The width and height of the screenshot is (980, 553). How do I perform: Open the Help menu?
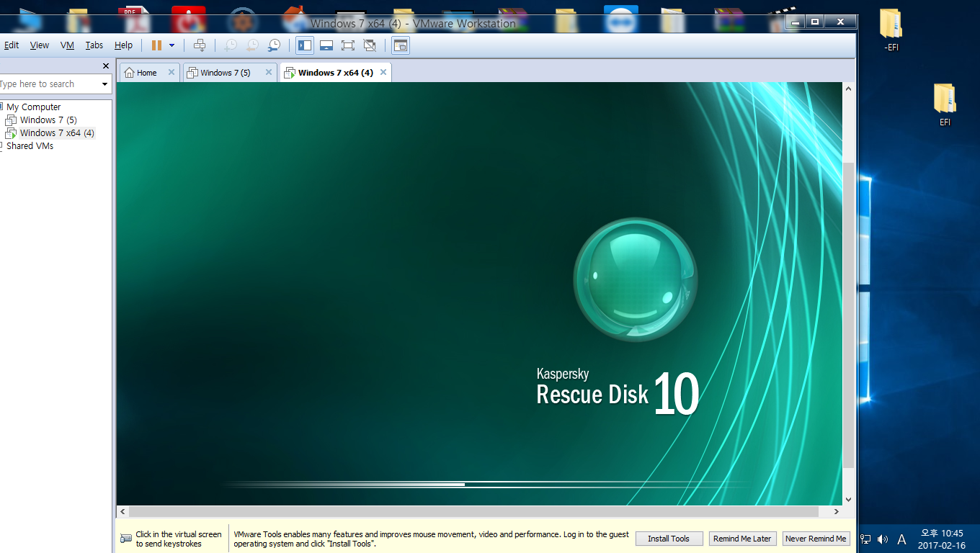pos(123,45)
